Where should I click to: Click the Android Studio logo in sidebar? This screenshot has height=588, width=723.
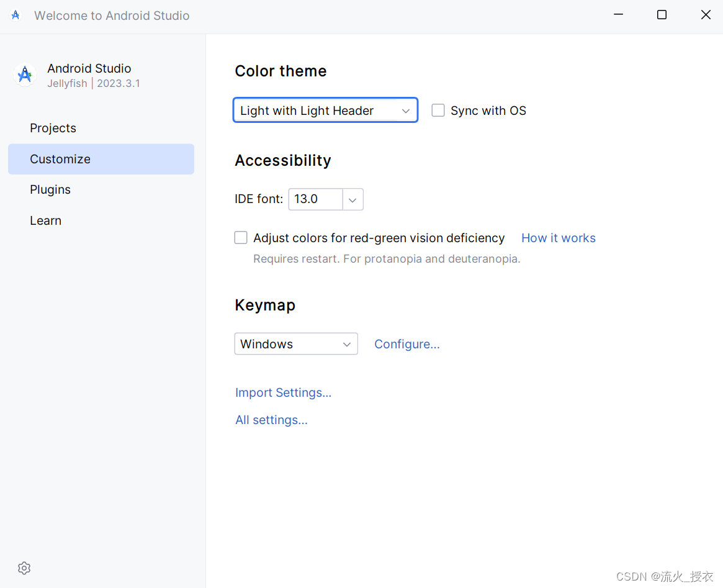pos(25,75)
